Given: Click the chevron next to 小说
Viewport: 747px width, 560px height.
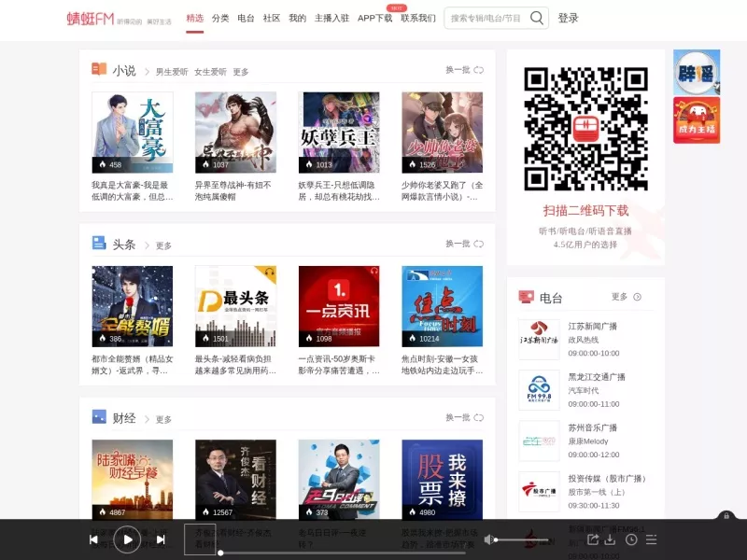Looking at the screenshot, I should pos(147,72).
